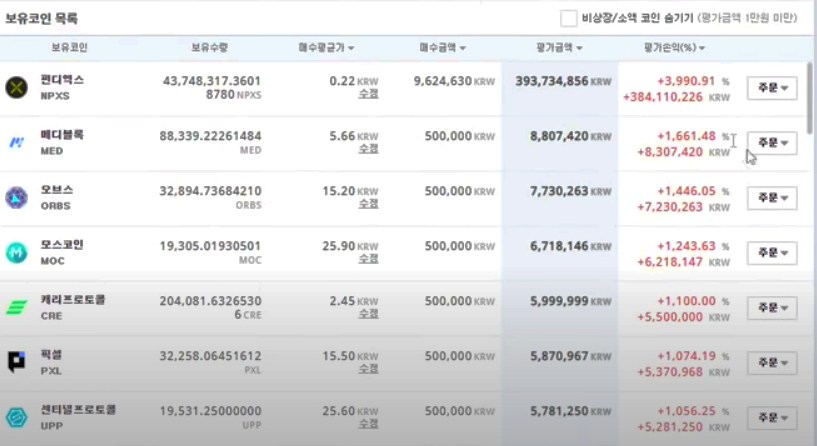Select the 메디블록 coin name
Screen dimensions: 817x446
click(x=62, y=135)
